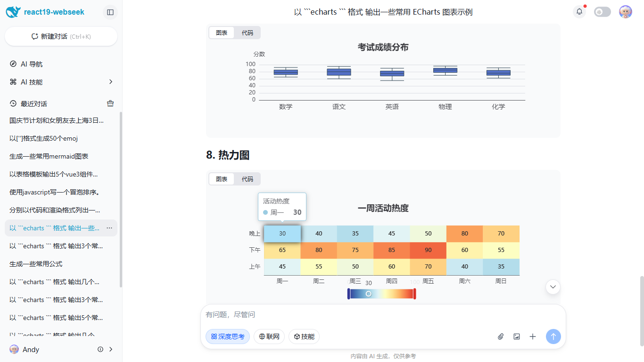Upload an image with the picture icon
The width and height of the screenshot is (644, 362).
[x=517, y=337]
